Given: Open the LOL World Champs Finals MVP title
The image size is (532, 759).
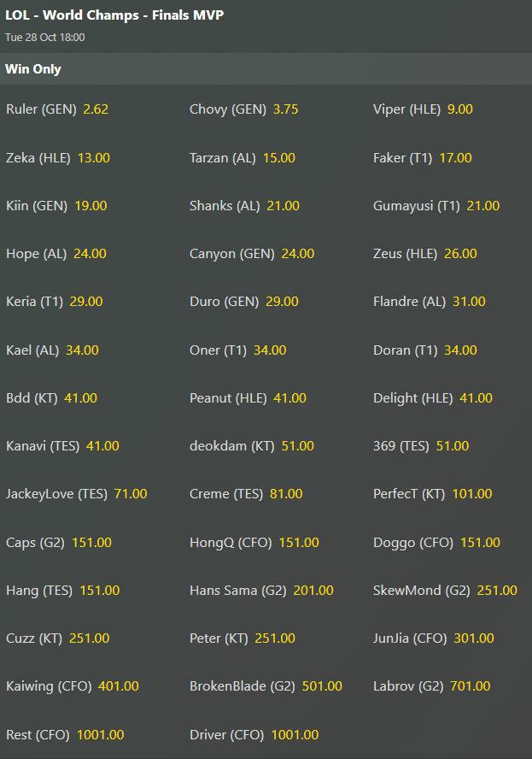Looking at the screenshot, I should tap(114, 15).
